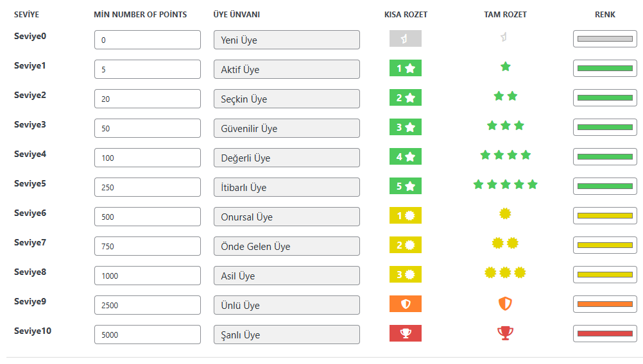Open the red color swatch for Seviye10

pyautogui.click(x=604, y=334)
